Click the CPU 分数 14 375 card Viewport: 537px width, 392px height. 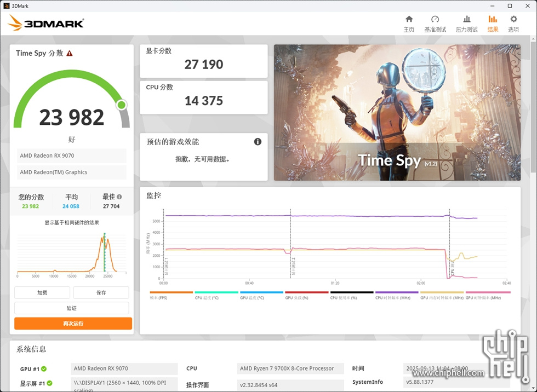coord(204,97)
